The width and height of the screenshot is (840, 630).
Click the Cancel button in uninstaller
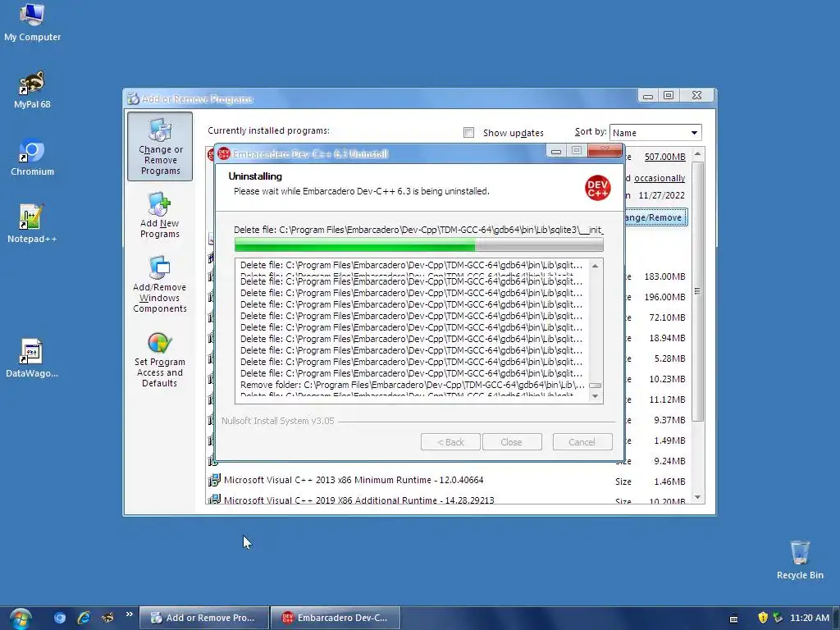(582, 442)
